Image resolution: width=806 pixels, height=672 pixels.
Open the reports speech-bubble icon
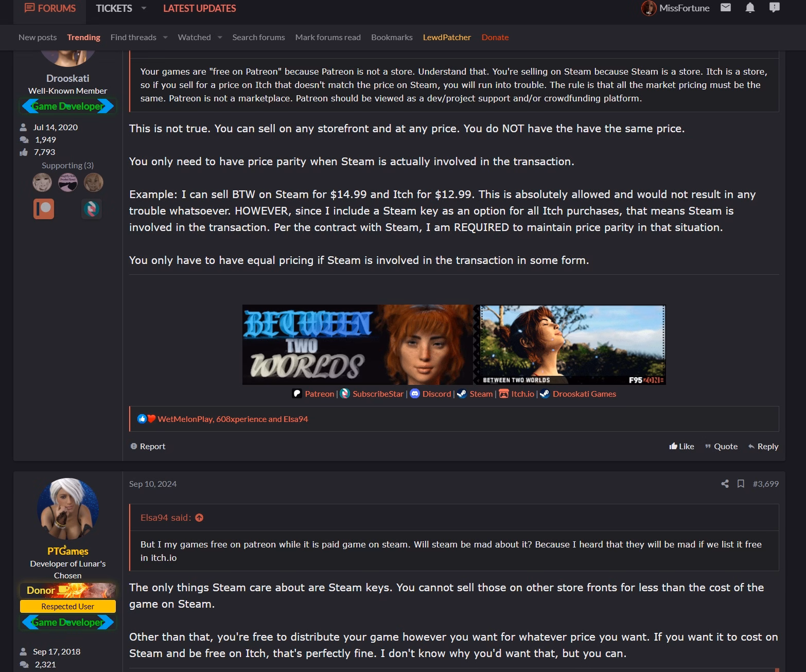pyautogui.click(x=774, y=7)
